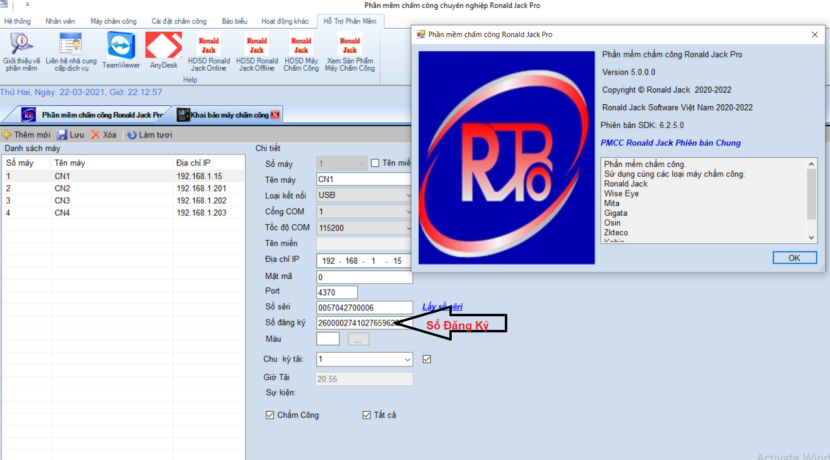The height and width of the screenshot is (460, 830).
Task: Click OK in the about dialog
Action: pyautogui.click(x=794, y=258)
